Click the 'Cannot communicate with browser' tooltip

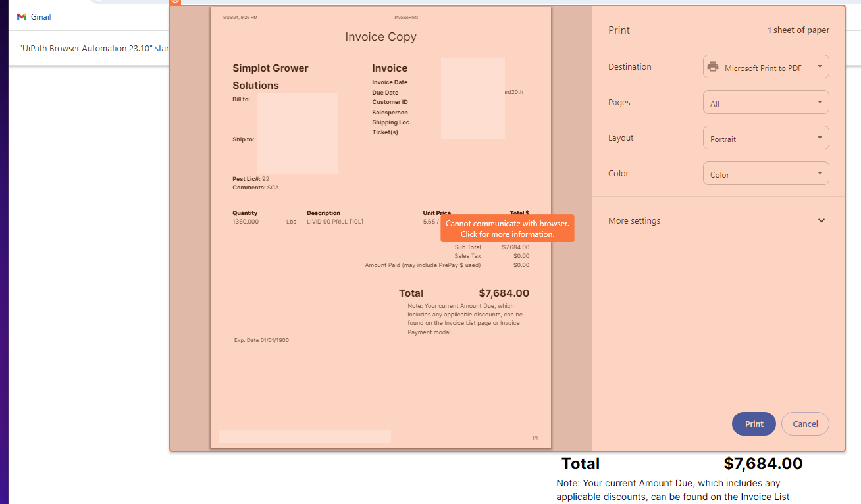[x=508, y=228]
